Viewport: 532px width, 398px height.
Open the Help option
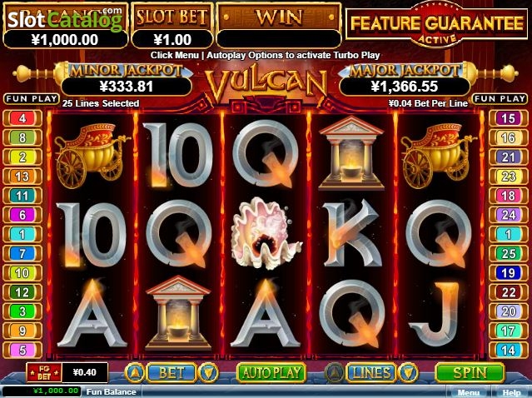tap(512, 392)
